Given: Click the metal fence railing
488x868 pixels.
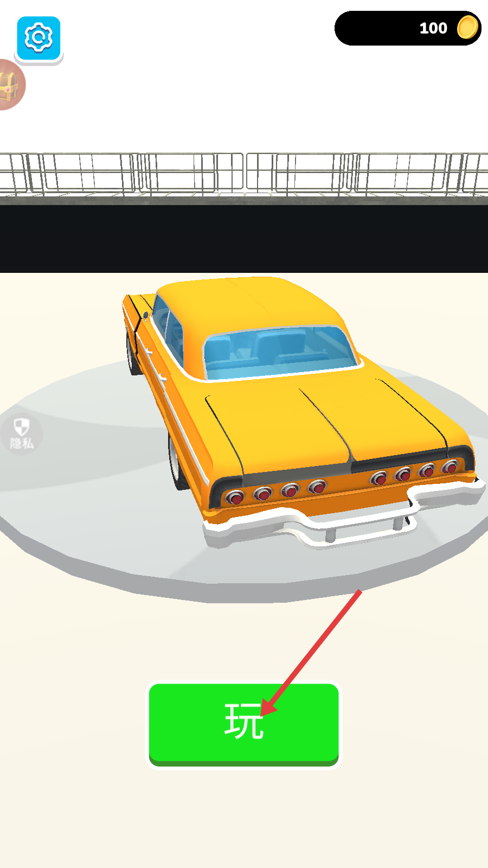Looking at the screenshot, I should 244,174.
